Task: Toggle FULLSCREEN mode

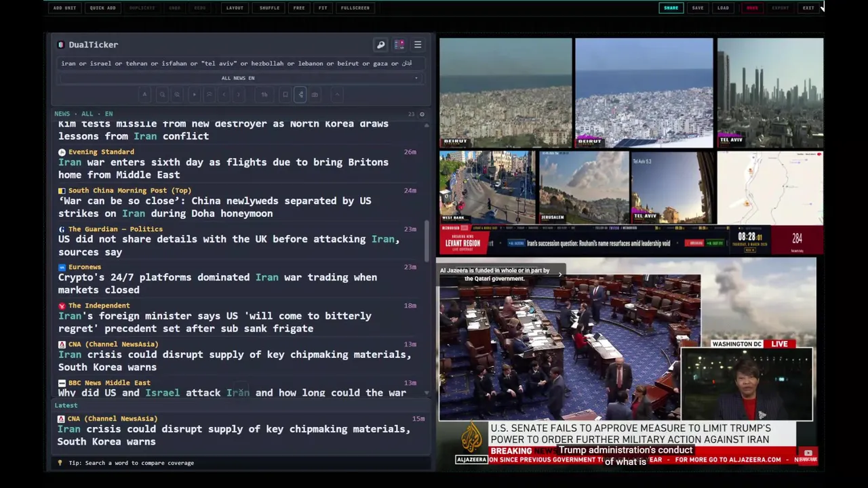Action: click(x=355, y=8)
